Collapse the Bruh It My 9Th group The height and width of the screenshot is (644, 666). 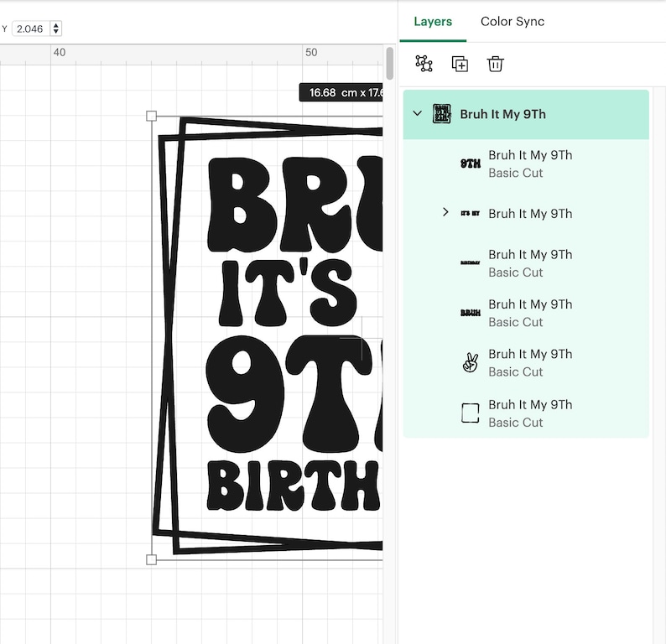418,113
